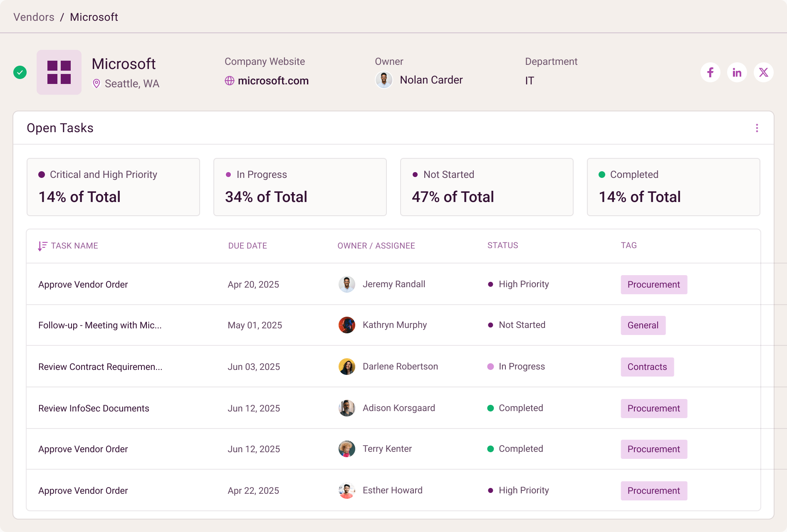Open the X (Twitter) social link

coord(764,72)
